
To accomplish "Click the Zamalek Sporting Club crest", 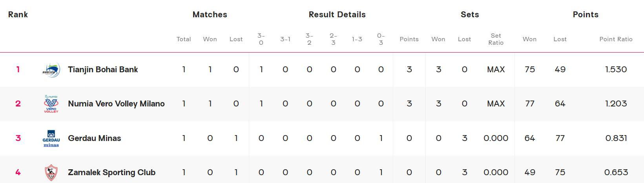I will coord(51,172).
